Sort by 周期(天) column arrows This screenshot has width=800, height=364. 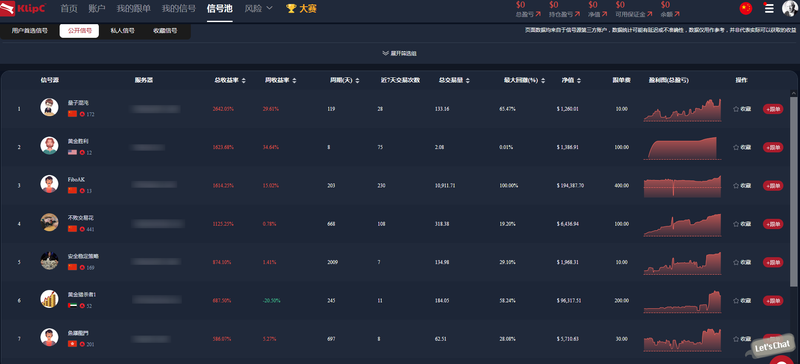point(357,81)
